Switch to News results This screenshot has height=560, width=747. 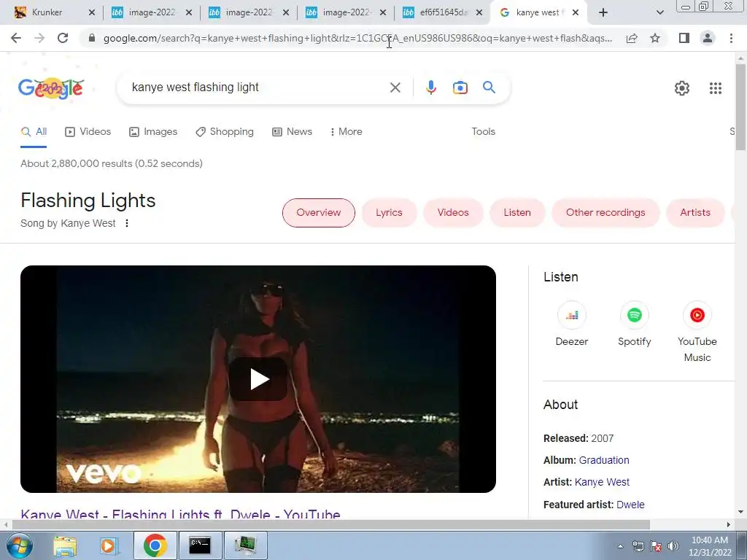[x=292, y=132]
